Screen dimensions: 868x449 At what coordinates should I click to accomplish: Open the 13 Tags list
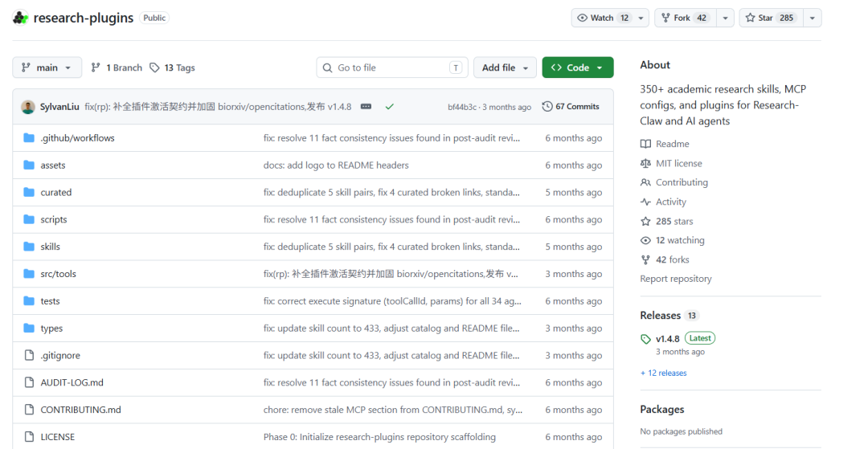pyautogui.click(x=172, y=67)
